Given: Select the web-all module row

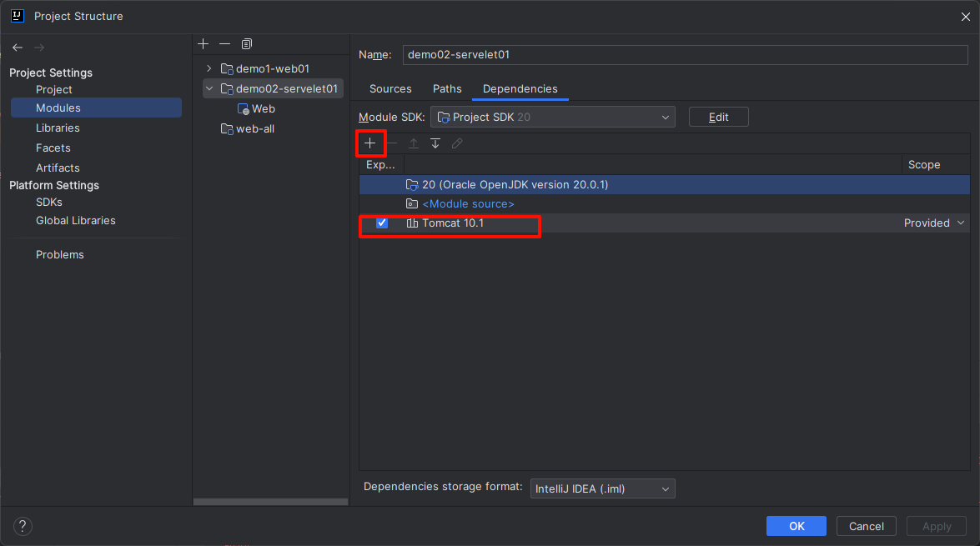Looking at the screenshot, I should tap(255, 128).
